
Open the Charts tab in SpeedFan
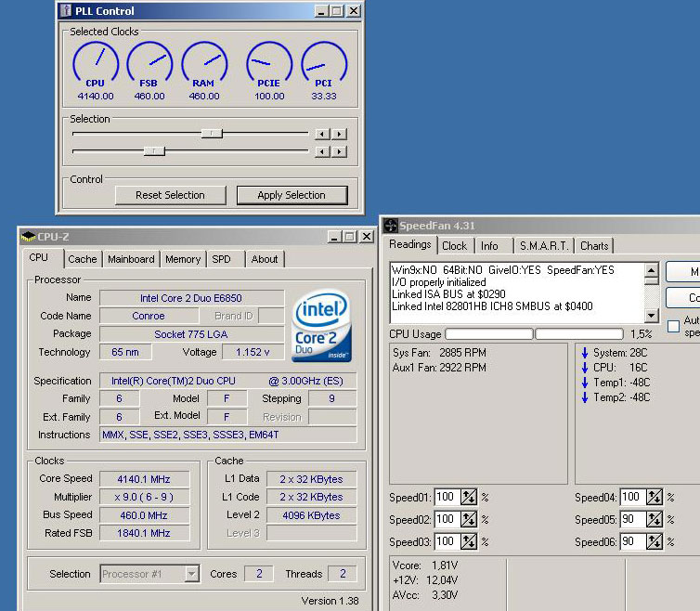click(x=594, y=246)
